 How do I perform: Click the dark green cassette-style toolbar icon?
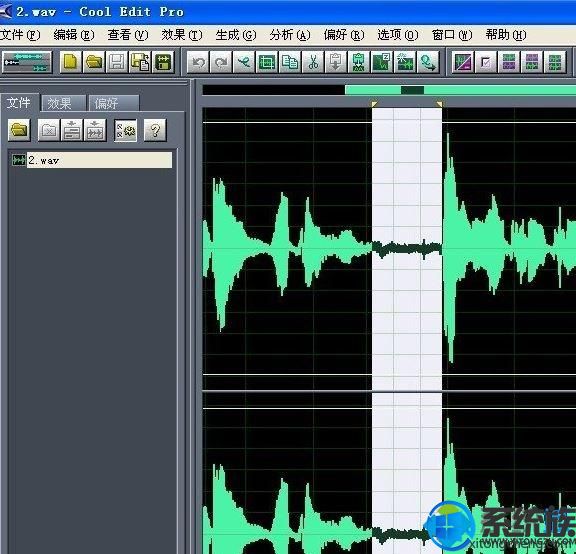[163, 62]
